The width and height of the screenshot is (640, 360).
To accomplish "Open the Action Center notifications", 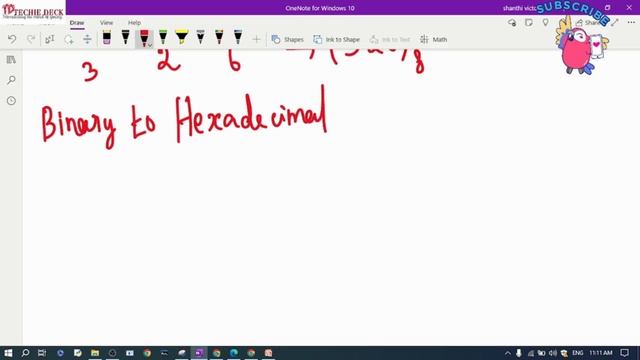I will [x=624, y=353].
